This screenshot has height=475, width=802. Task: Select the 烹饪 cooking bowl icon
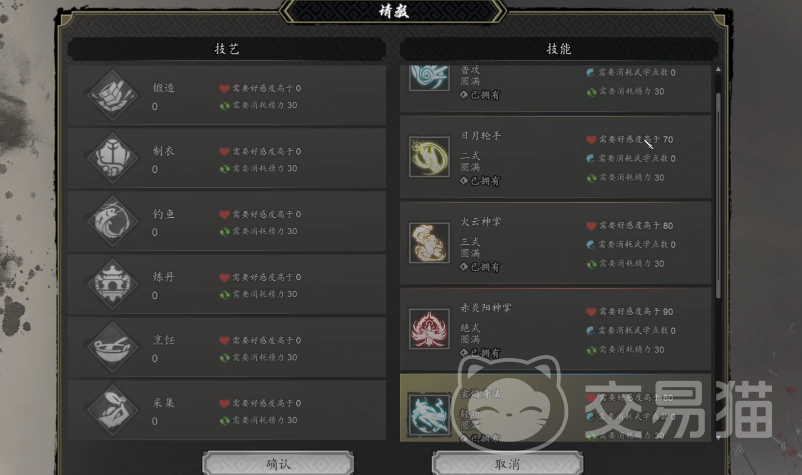[113, 347]
